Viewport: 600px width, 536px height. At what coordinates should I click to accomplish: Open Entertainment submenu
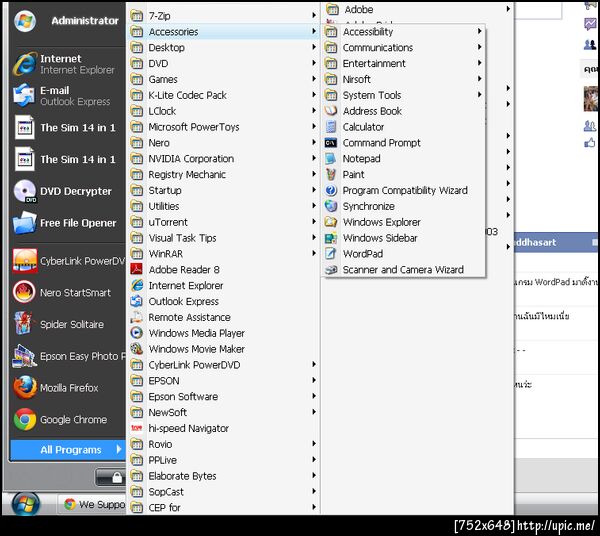coord(404,63)
